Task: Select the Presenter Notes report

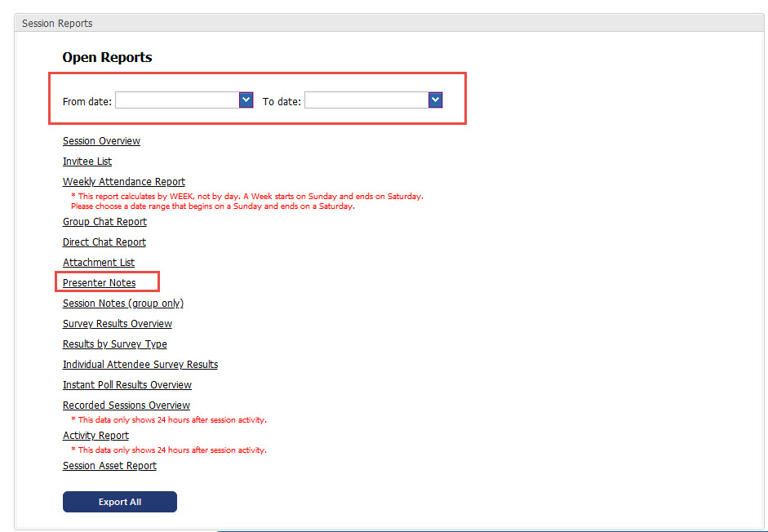Action: [x=100, y=283]
